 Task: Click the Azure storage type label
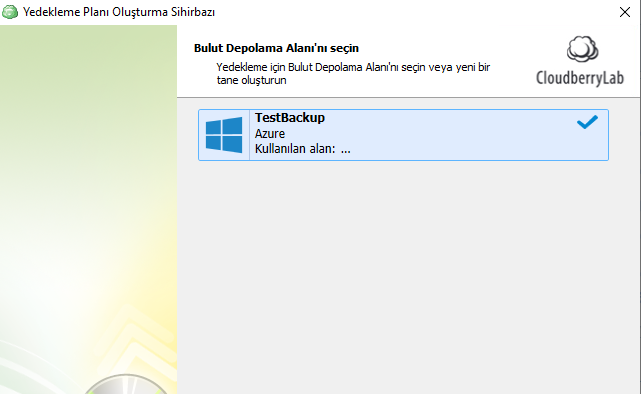pyautogui.click(x=270, y=134)
